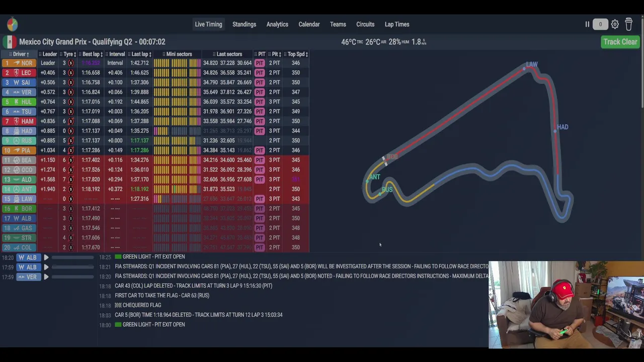
Task: Click the Interval column header
Action: pos(115,54)
